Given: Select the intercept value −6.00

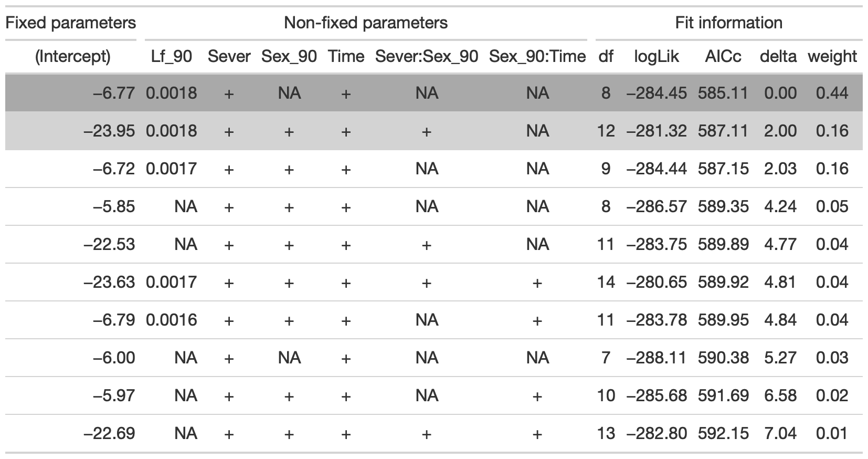Looking at the screenshot, I should coord(114,358).
